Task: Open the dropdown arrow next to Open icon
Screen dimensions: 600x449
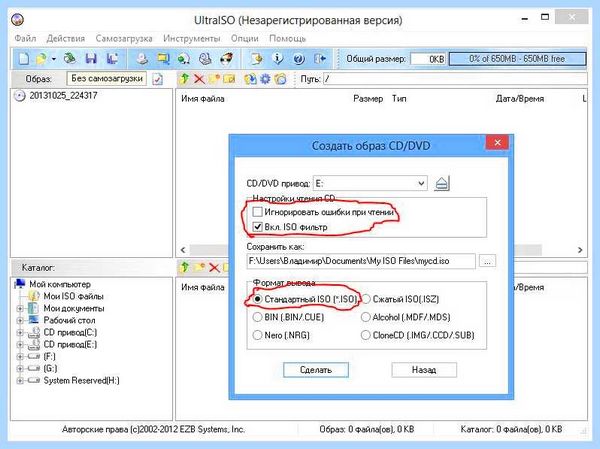Action: coord(54,59)
